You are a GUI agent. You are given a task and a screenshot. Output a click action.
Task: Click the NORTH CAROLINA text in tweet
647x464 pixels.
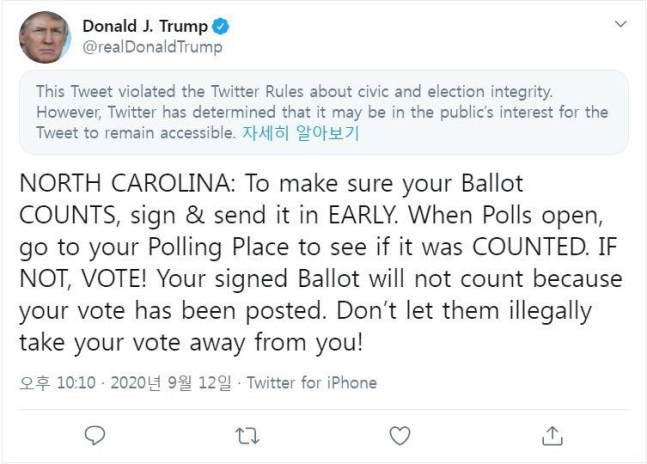point(127,183)
